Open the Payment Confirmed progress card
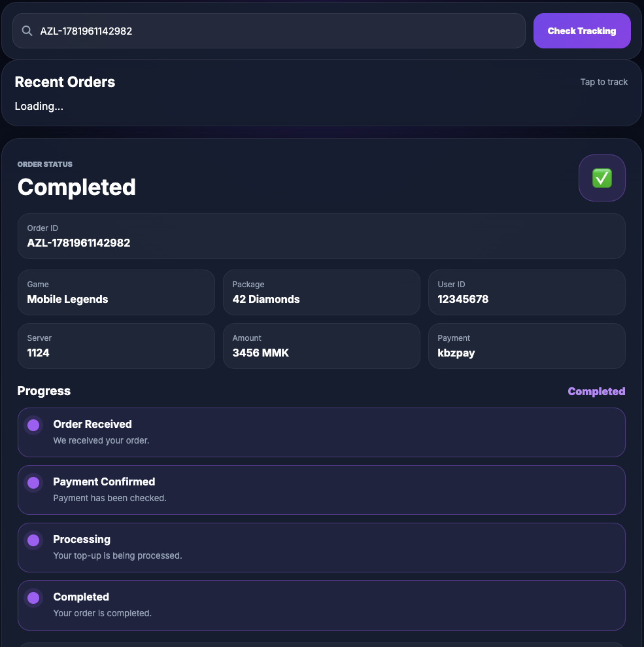Screen dimensions: 644x647 322,490
